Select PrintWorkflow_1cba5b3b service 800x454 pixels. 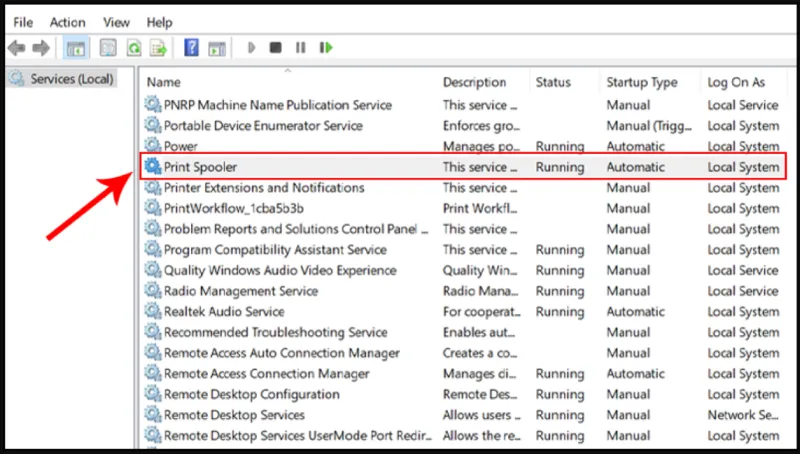click(234, 208)
